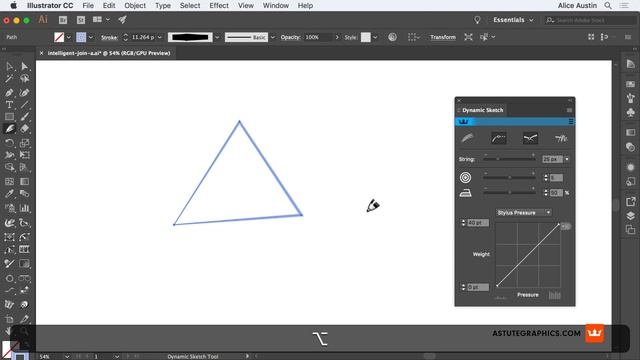640x360 pixels.
Task: Select the Scale tool
Action: coord(24,143)
